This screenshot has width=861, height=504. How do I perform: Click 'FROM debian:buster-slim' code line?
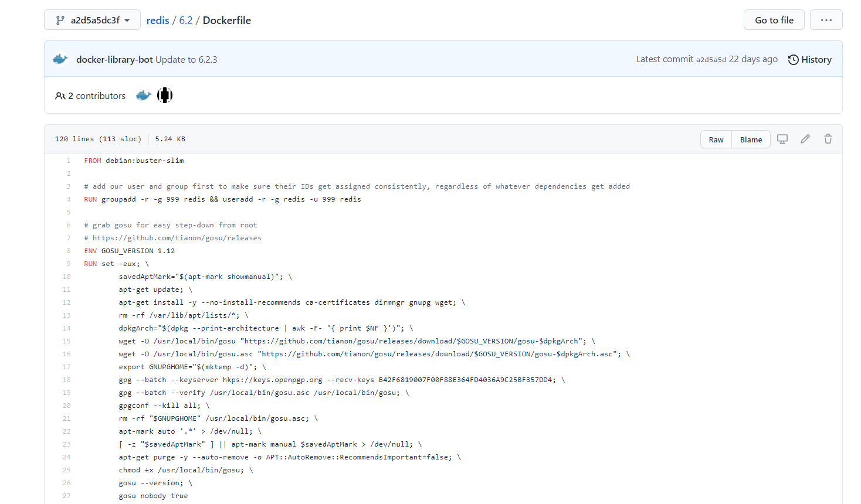pyautogui.click(x=134, y=161)
